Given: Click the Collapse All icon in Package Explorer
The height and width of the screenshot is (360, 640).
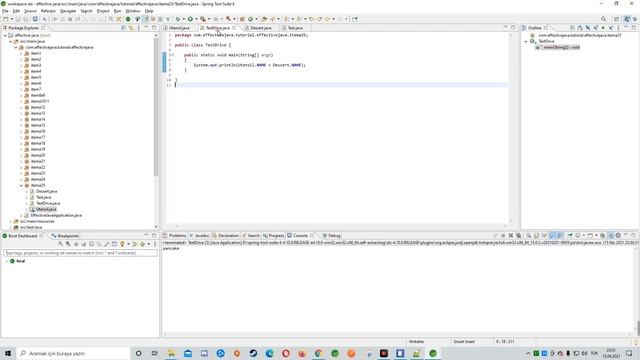Looking at the screenshot, I should pyautogui.click(x=123, y=28).
